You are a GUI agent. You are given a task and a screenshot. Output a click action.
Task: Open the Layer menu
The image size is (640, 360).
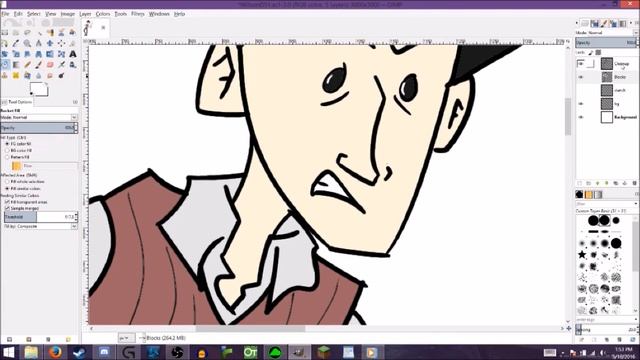coord(85,14)
